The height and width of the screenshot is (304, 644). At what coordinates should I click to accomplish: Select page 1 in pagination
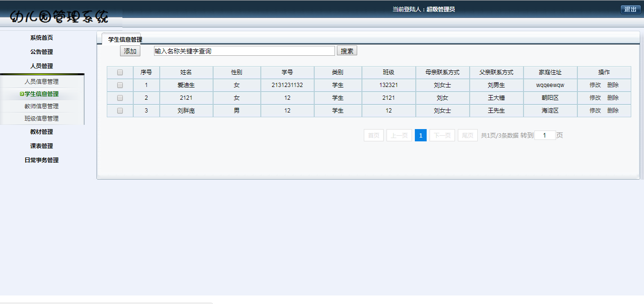421,136
